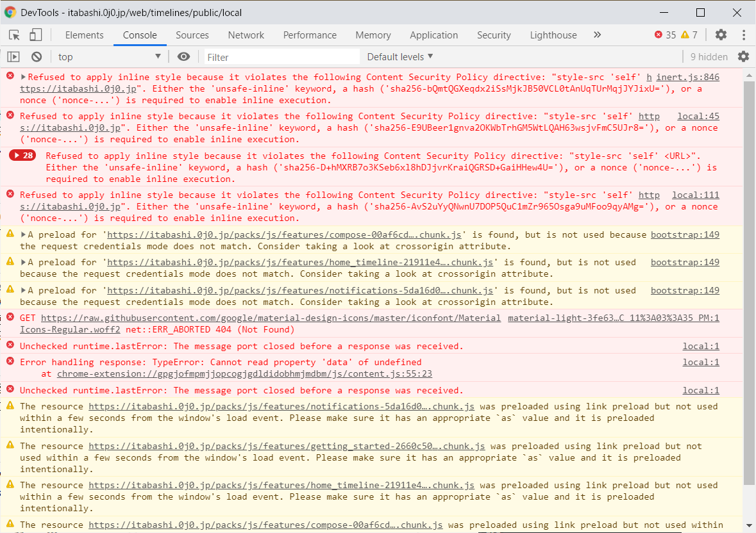
Task: Click the yellow warning count badge
Action: 689,35
